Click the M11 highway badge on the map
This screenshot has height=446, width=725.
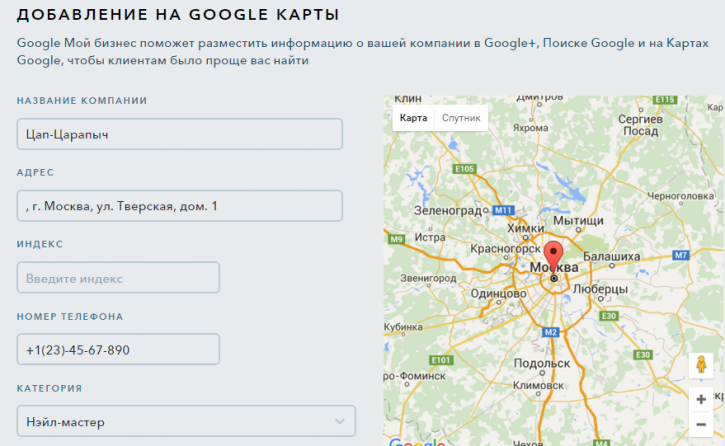pos(503,210)
